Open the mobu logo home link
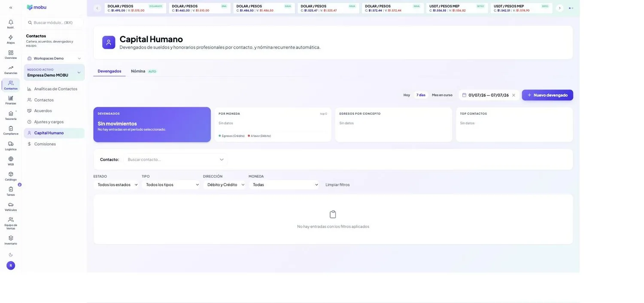This screenshot has height=303, width=644. [x=36, y=7]
